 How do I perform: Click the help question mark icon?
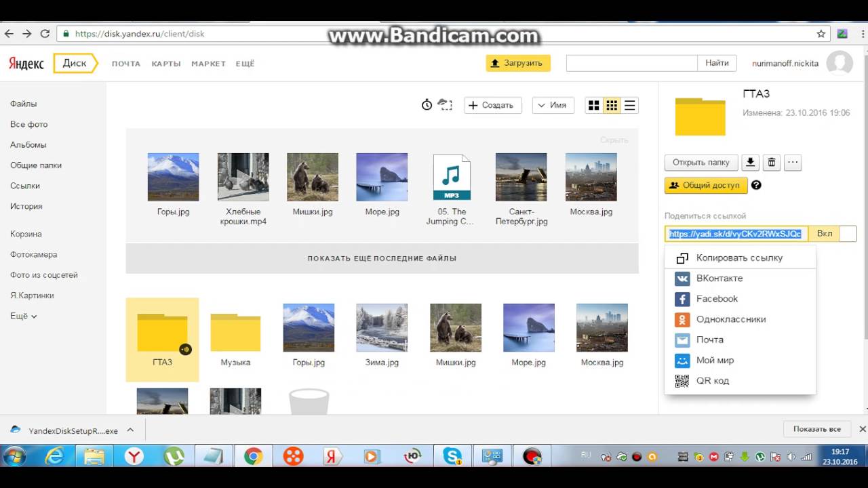pyautogui.click(x=756, y=185)
